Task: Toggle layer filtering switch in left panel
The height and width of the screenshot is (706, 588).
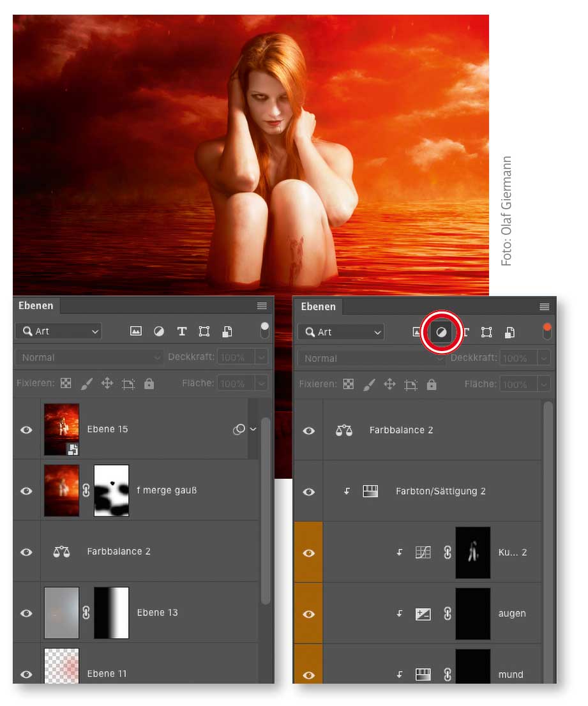Action: [265, 330]
